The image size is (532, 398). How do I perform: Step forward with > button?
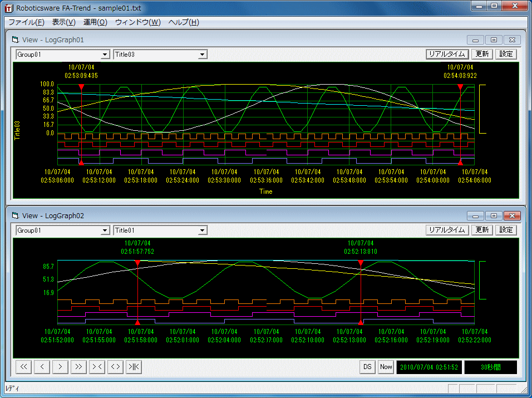tap(61, 367)
